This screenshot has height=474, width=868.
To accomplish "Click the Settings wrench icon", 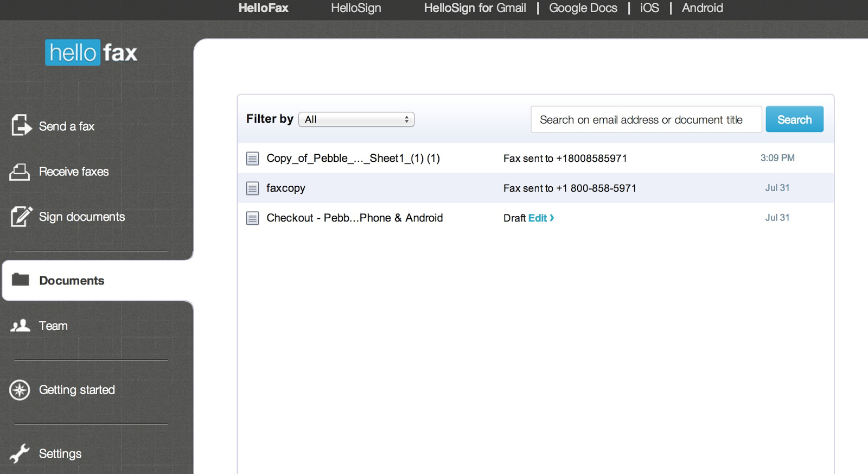I will tap(20, 453).
